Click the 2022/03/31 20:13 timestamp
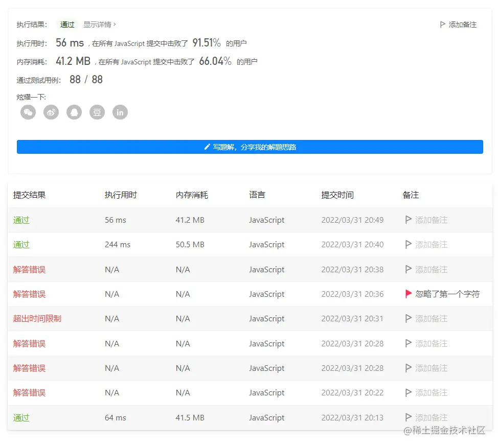 coord(352,417)
